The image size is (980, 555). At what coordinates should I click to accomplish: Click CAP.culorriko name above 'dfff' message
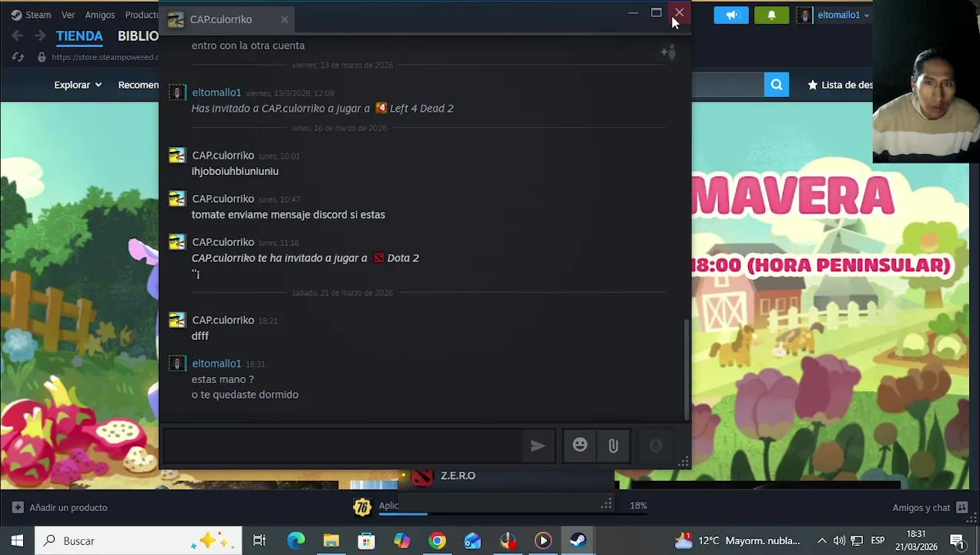[x=223, y=320]
